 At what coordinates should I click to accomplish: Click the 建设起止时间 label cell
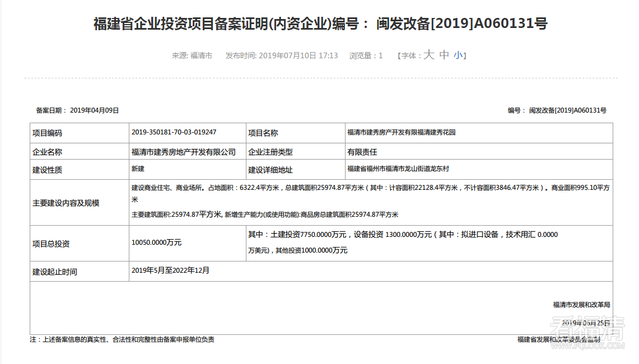80,272
